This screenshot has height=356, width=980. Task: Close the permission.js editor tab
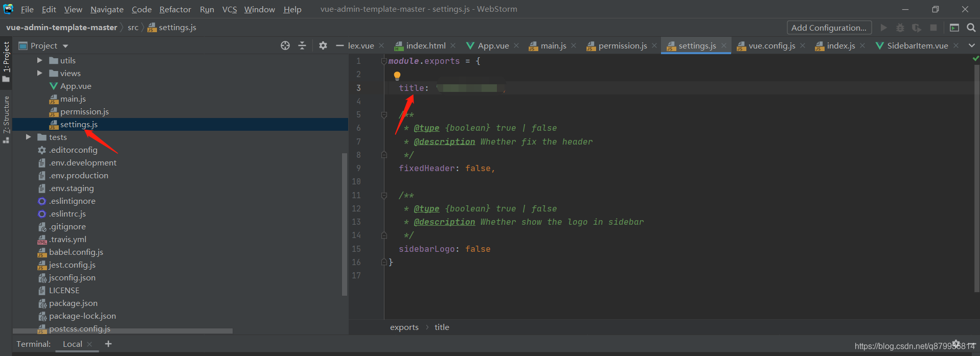click(x=654, y=45)
